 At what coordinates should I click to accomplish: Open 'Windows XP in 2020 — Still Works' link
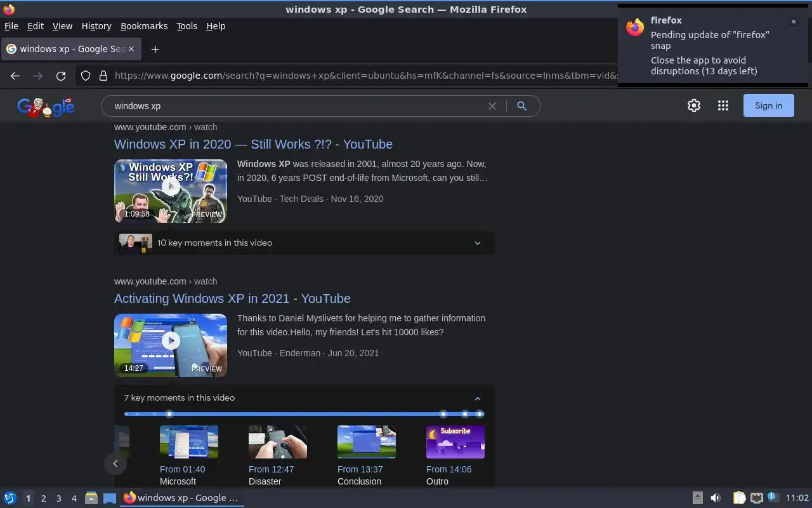pos(253,144)
